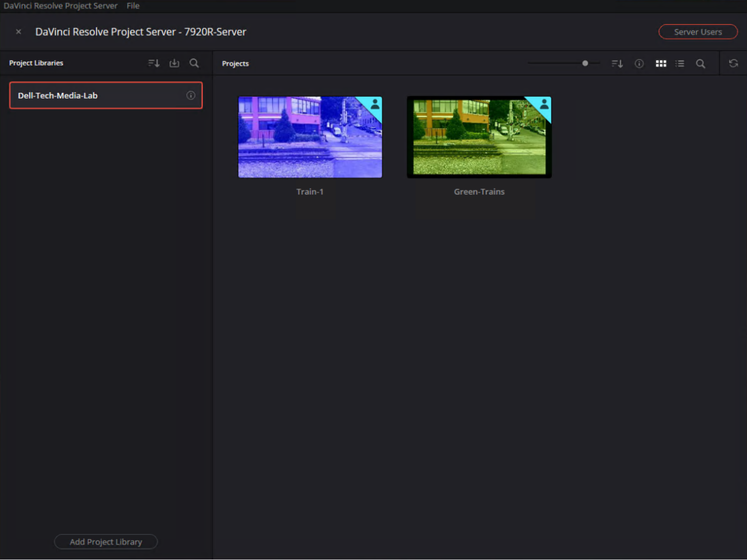This screenshot has height=560, width=747.
Task: Click the user badge on the Train-1 thumbnail
Action: (374, 105)
